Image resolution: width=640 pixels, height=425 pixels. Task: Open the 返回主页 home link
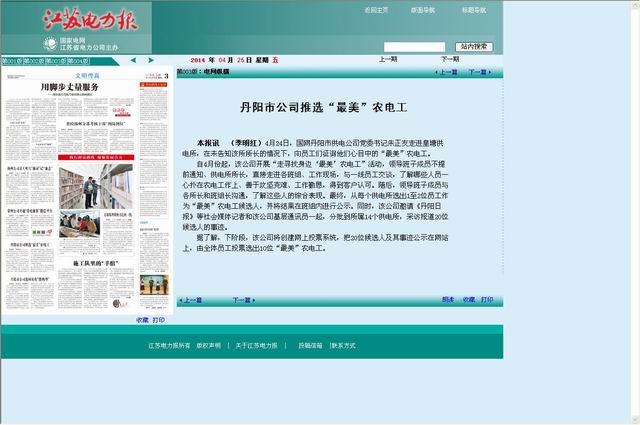coord(377,10)
